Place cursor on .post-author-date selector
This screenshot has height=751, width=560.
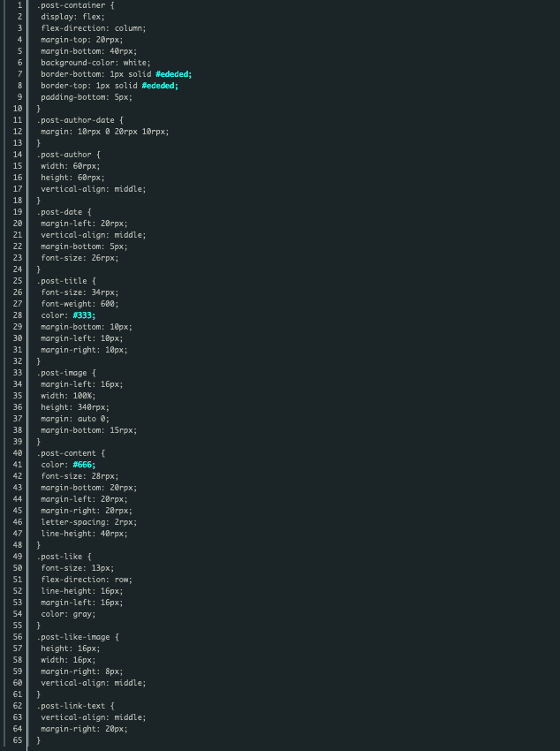coord(75,120)
